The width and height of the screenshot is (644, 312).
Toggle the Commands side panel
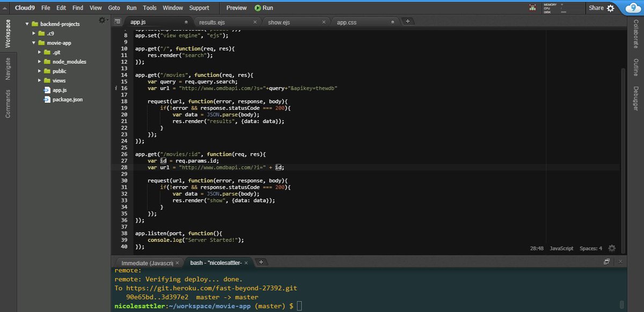click(x=8, y=103)
